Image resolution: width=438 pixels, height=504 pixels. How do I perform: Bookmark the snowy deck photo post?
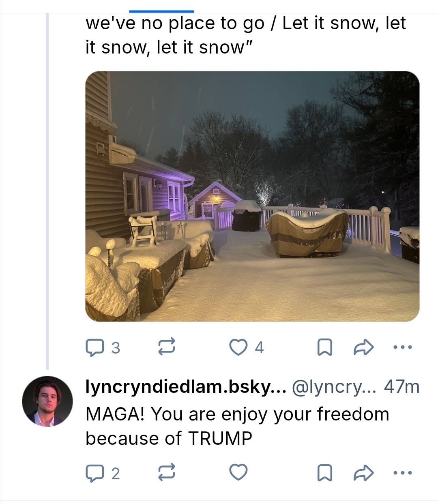(324, 347)
